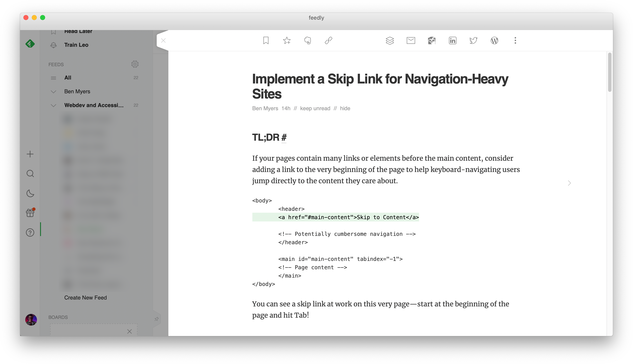Share article on LinkedIn
Image resolution: width=633 pixels, height=364 pixels.
coord(453,40)
